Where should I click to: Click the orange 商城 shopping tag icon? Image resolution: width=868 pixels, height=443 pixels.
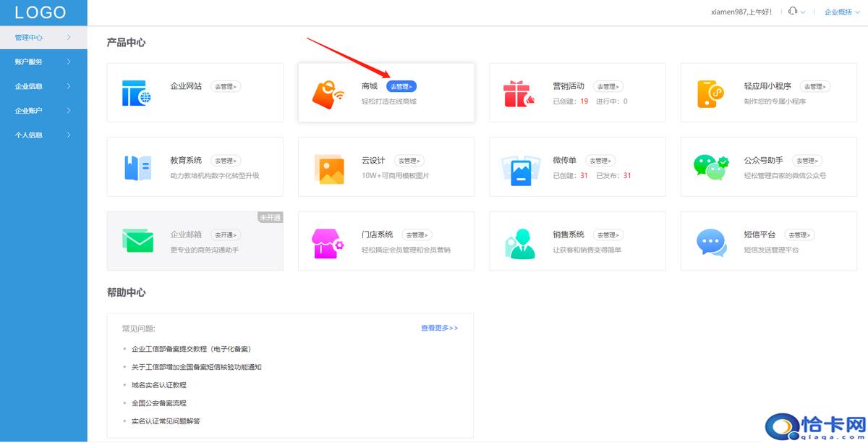[x=328, y=93]
